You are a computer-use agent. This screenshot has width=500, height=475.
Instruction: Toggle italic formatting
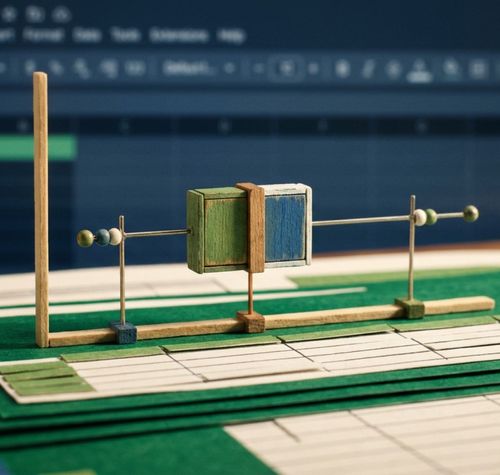(368, 69)
